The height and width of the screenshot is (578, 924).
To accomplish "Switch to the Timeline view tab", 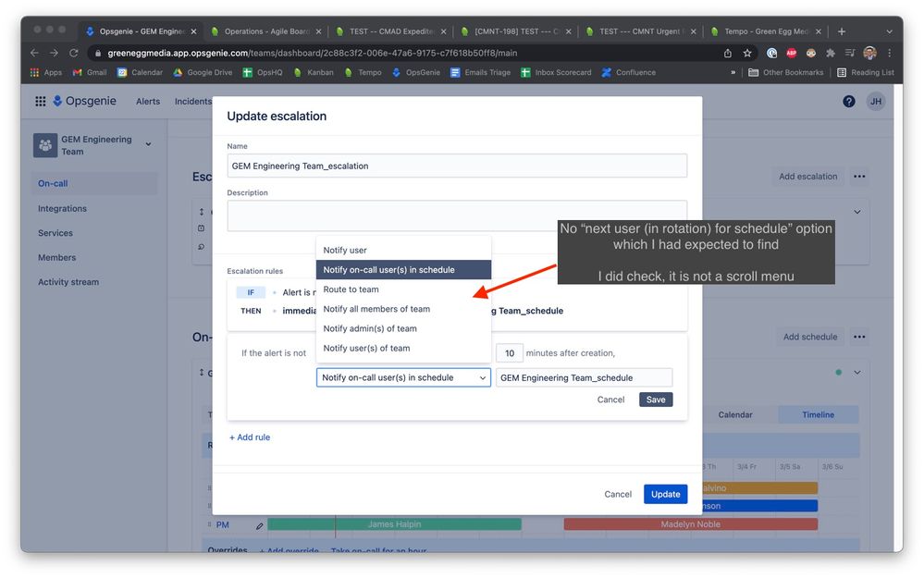I will click(x=818, y=415).
